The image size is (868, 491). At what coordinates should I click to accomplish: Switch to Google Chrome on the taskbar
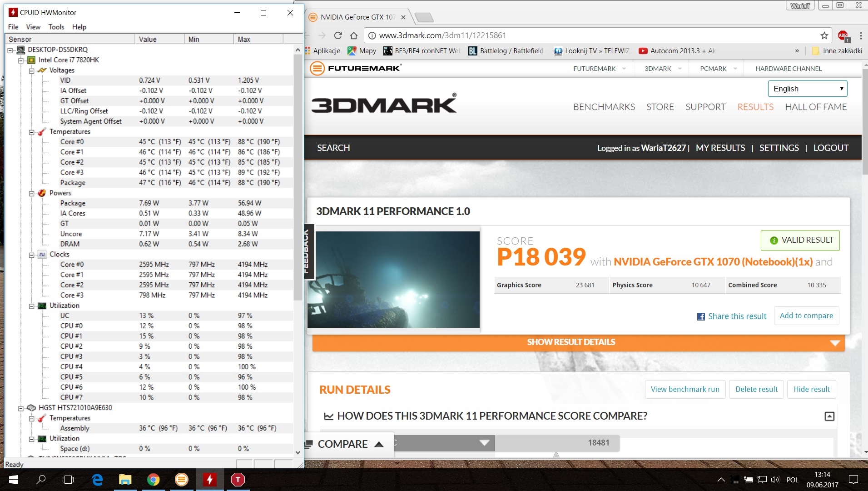pos(154,480)
